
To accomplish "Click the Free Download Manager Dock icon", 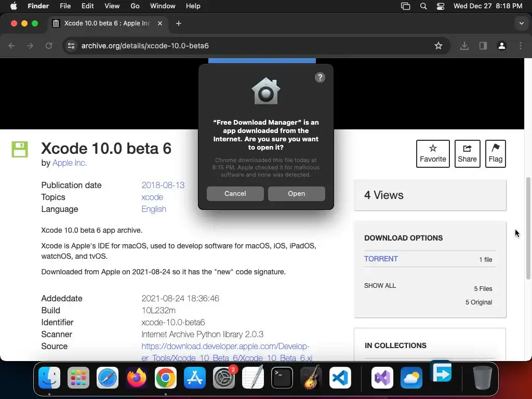I will [x=441, y=372].
